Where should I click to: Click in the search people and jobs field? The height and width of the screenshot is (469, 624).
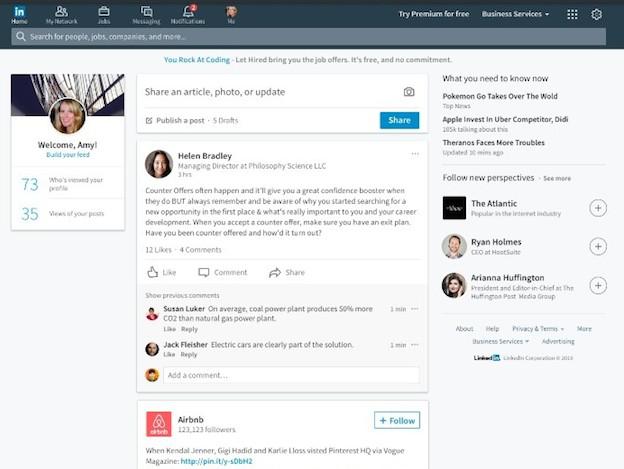tap(308, 37)
